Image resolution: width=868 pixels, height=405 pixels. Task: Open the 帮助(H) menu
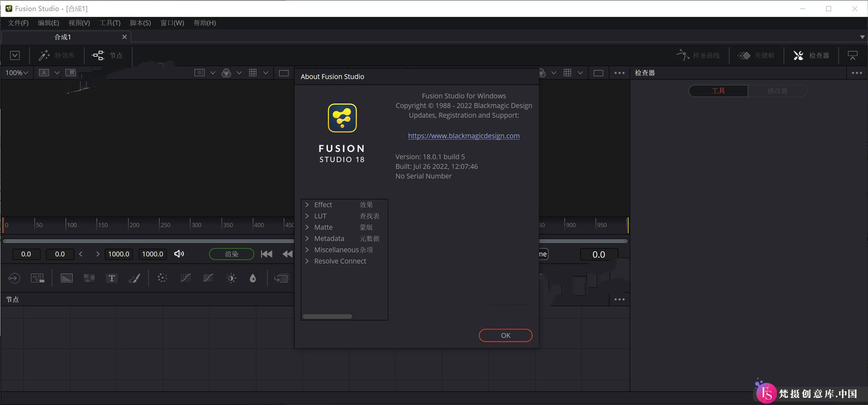point(204,23)
